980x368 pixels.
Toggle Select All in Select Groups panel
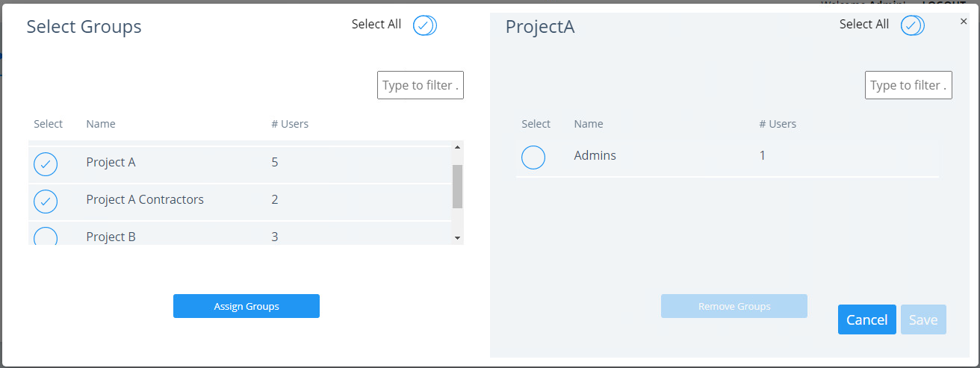(x=424, y=25)
